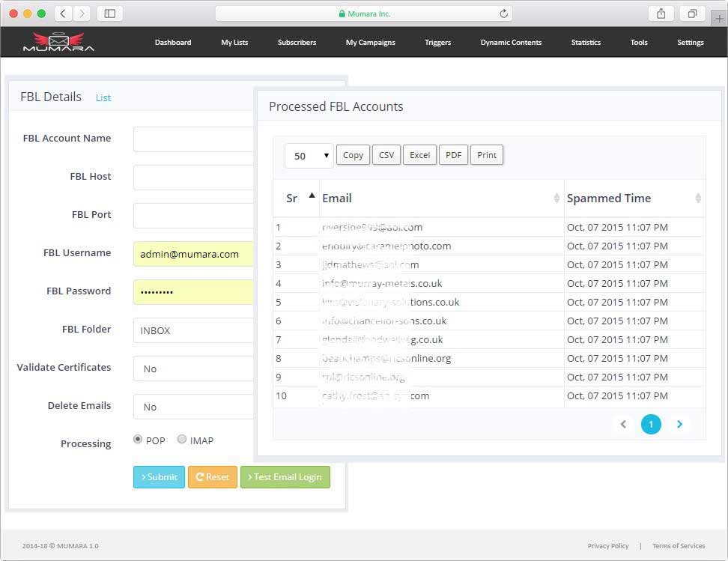Open the My Campaigns menu

[370, 43]
